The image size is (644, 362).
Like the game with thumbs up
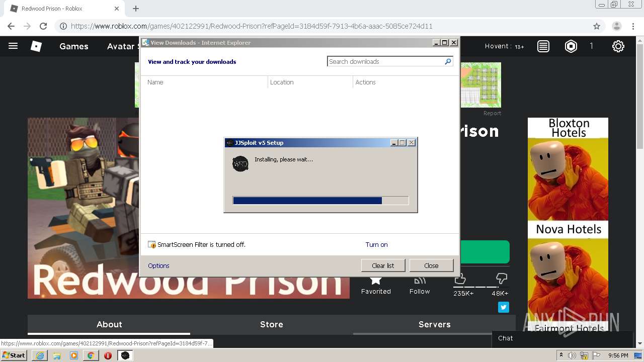click(x=460, y=279)
